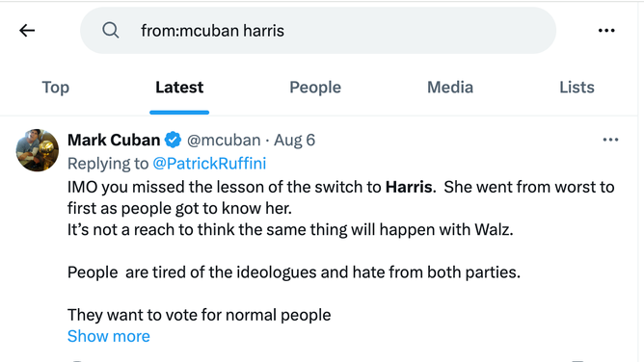The image size is (644, 362).
Task: Click the Aug 6 timestamp
Action: pos(294,140)
